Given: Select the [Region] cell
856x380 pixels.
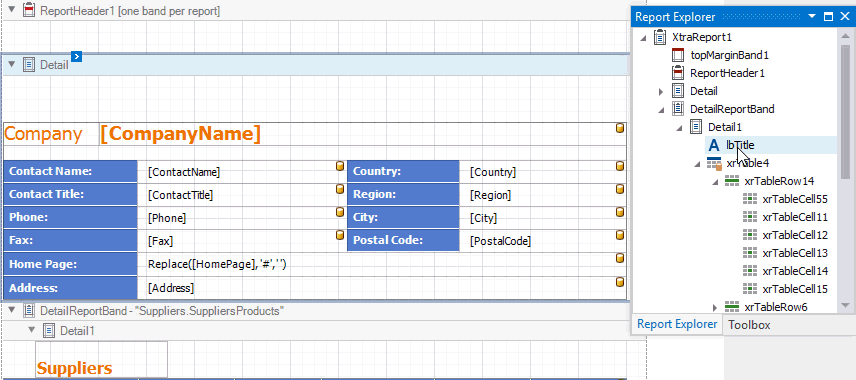Looking at the screenshot, I should (x=543, y=194).
